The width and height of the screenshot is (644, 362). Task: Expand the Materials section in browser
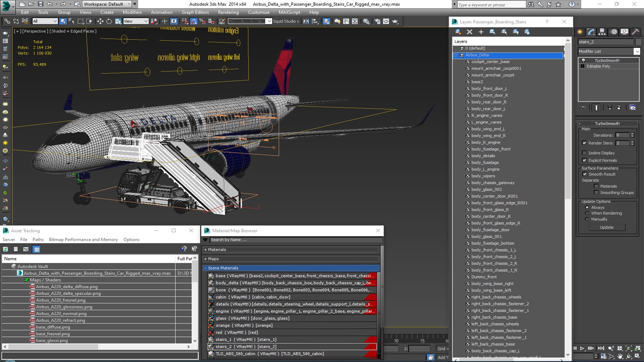pos(205,250)
